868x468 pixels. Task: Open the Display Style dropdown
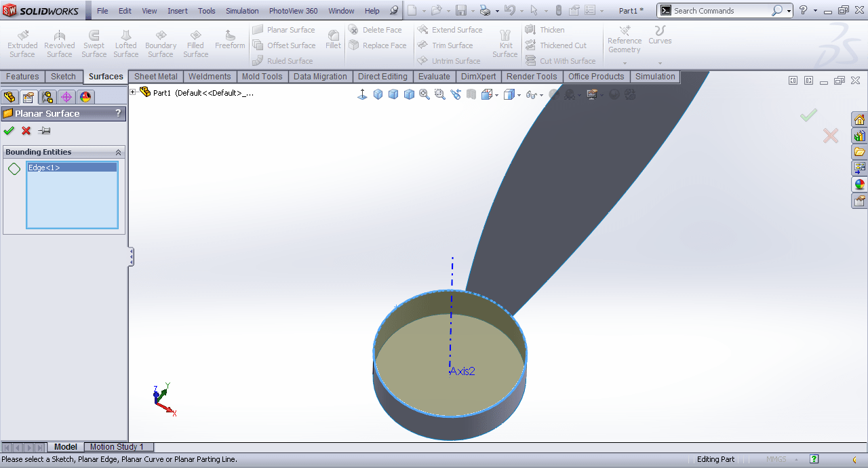[x=513, y=94]
